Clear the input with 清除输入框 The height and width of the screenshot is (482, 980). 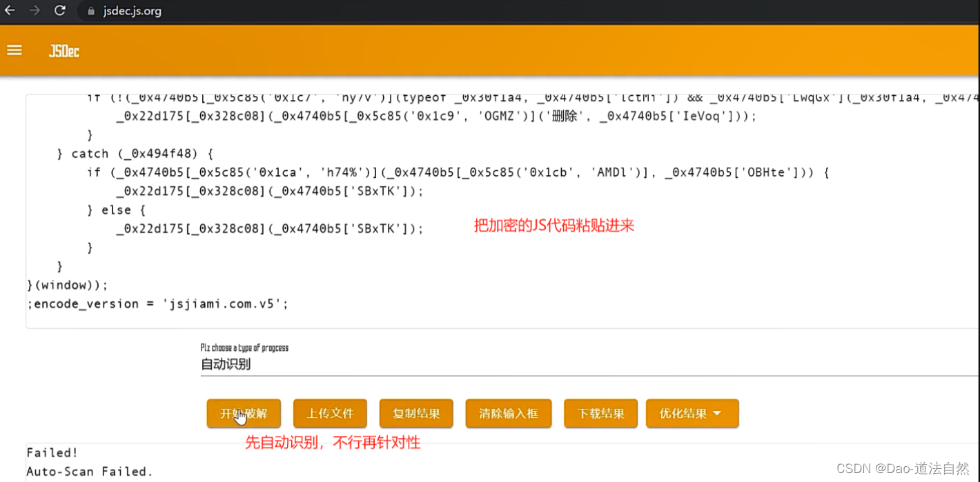pyautogui.click(x=509, y=413)
